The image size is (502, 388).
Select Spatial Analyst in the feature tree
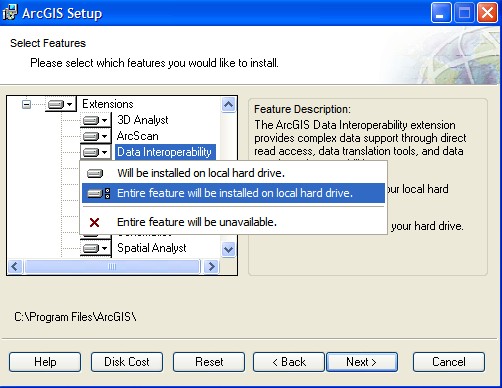point(152,248)
